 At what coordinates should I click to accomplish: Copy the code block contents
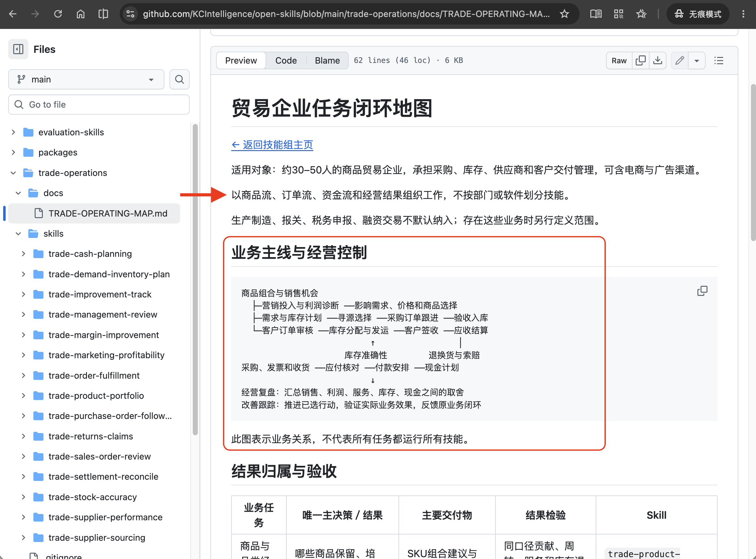(x=702, y=291)
